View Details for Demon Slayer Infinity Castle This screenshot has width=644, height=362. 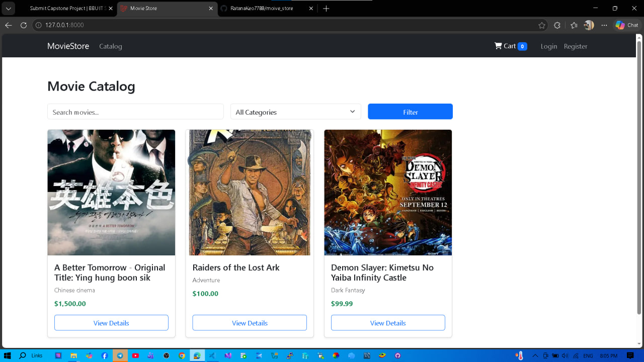[x=388, y=323]
